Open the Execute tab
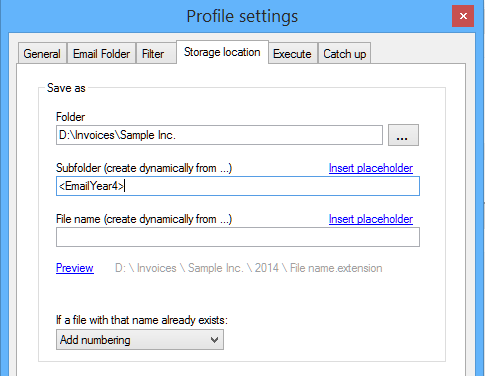Screen dimensions: 485x376 (x=292, y=53)
